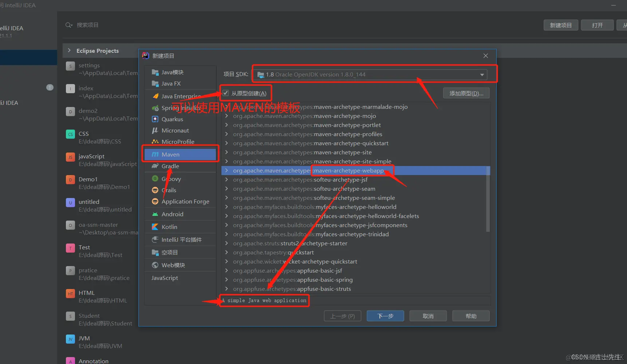Select JavaScript in the project type list
This screenshot has height=364, width=627.
click(180, 278)
